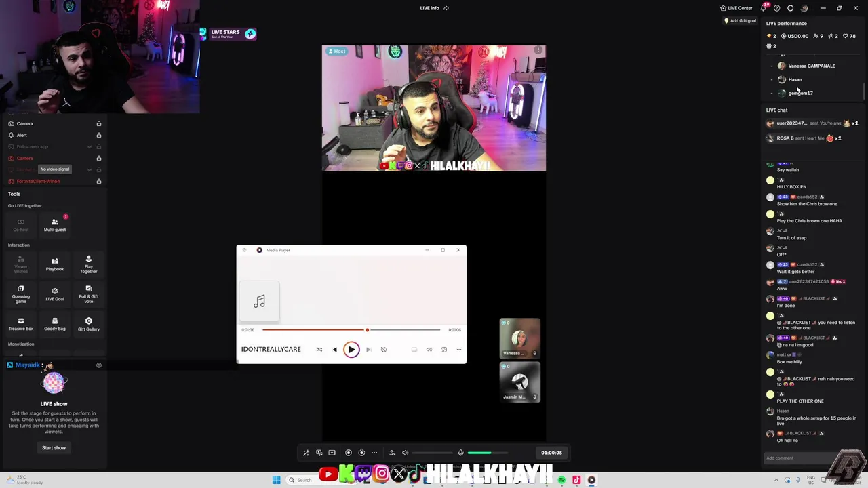This screenshot has width=868, height=488.
Task: Toggle repeat in Media Player
Action: (384, 350)
